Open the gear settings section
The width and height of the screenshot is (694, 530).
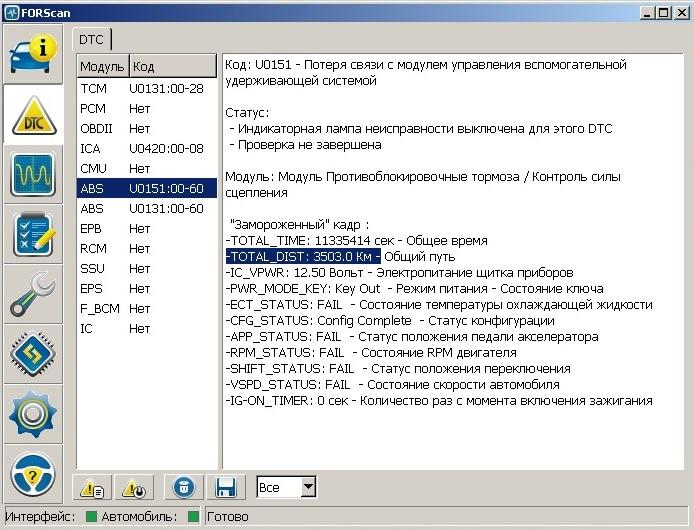tap(33, 414)
